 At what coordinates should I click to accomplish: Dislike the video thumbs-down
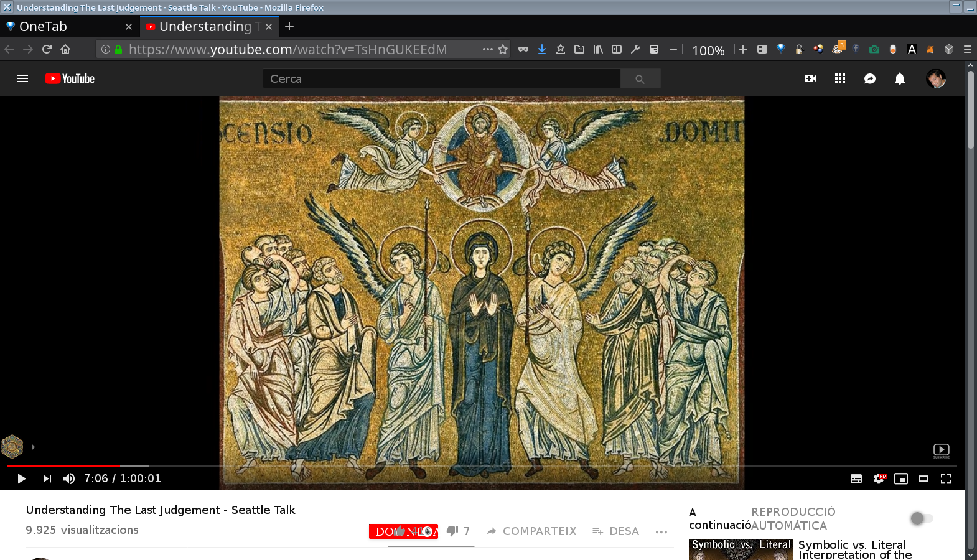452,531
